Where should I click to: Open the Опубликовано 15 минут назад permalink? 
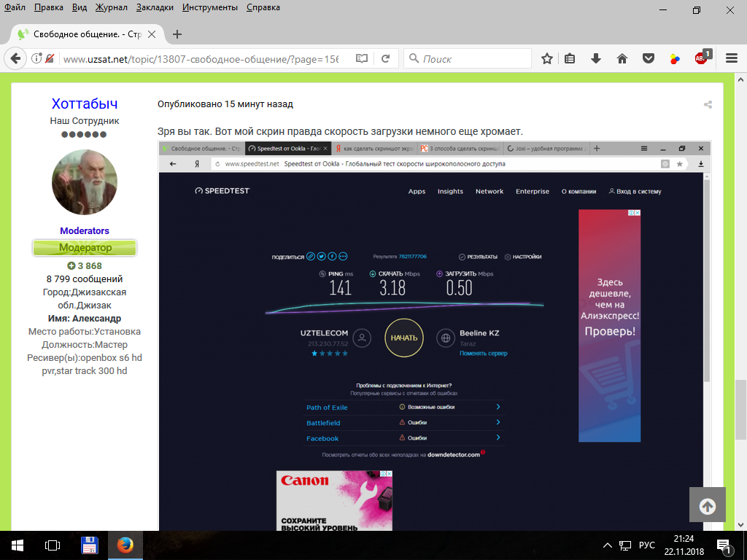225,104
